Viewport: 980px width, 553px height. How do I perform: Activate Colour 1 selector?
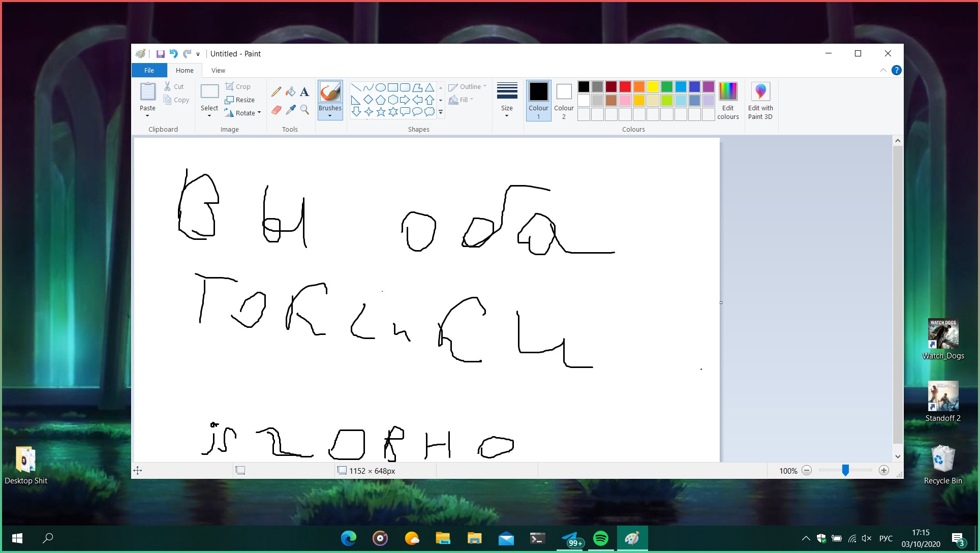click(x=538, y=101)
